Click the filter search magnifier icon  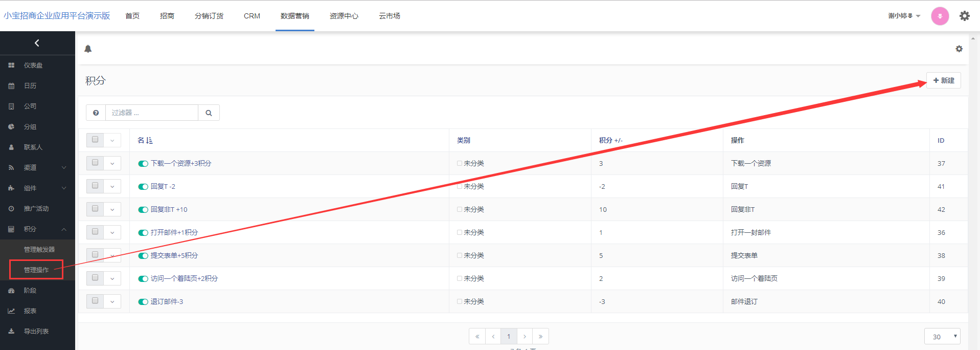(x=209, y=113)
